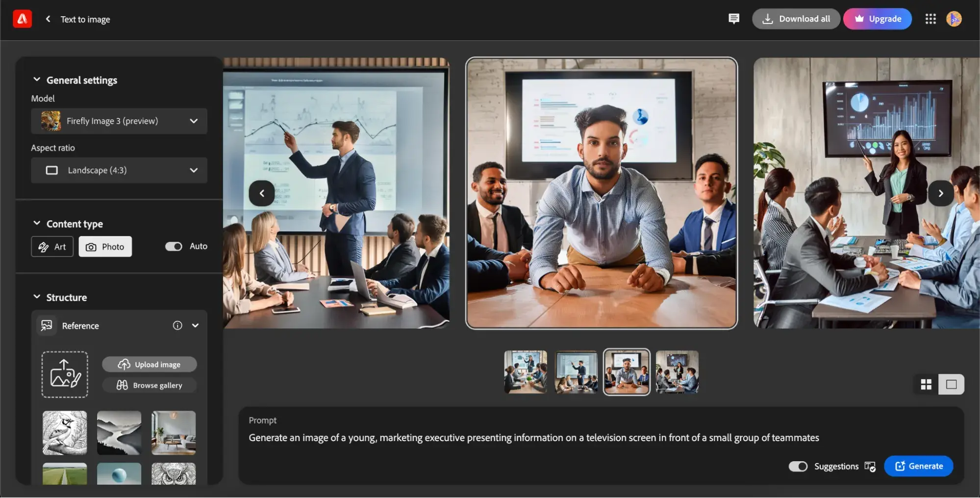The height and width of the screenshot is (498, 980).
Task: Switch to single image view layout
Action: point(951,385)
